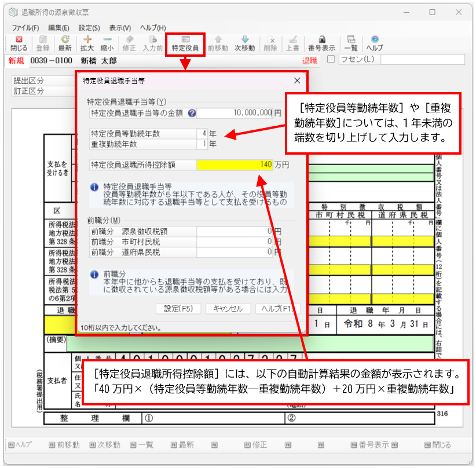Select the 拡大 (Zoom in) icon
This screenshot has width=476, height=468.
pyautogui.click(x=86, y=42)
